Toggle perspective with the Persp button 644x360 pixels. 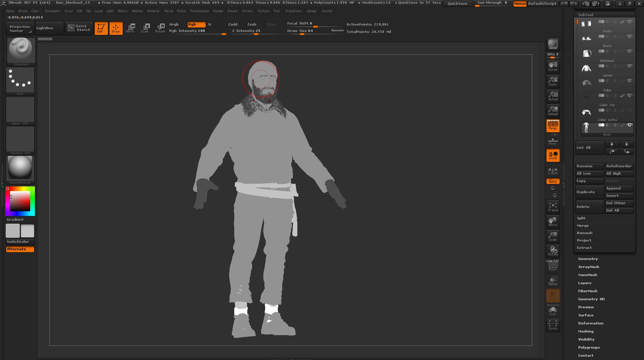click(x=552, y=126)
